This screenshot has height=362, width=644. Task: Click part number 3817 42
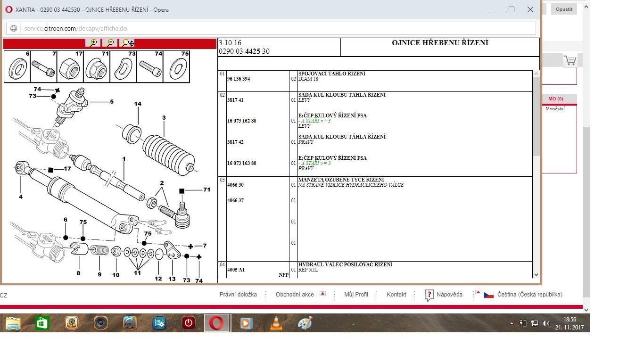click(x=235, y=142)
